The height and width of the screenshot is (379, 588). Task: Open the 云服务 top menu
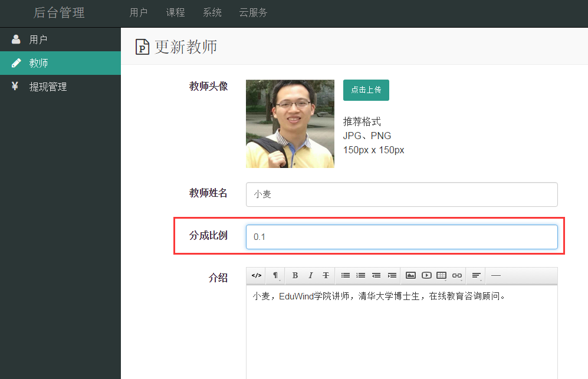coord(253,12)
